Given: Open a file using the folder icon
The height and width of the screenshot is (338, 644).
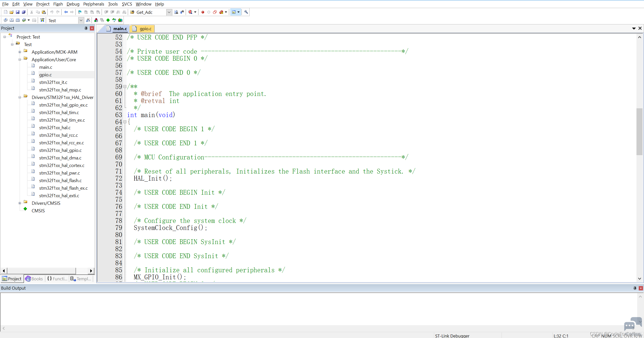Looking at the screenshot, I should click(12, 12).
